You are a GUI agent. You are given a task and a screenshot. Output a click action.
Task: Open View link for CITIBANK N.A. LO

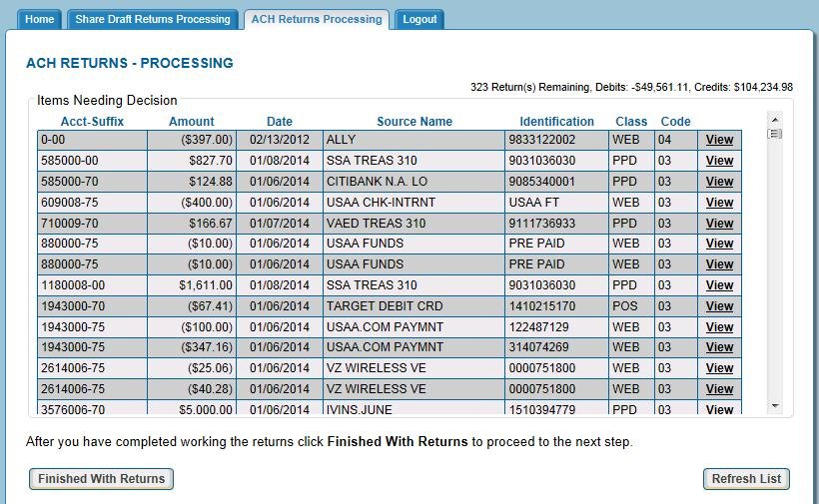pos(719,182)
